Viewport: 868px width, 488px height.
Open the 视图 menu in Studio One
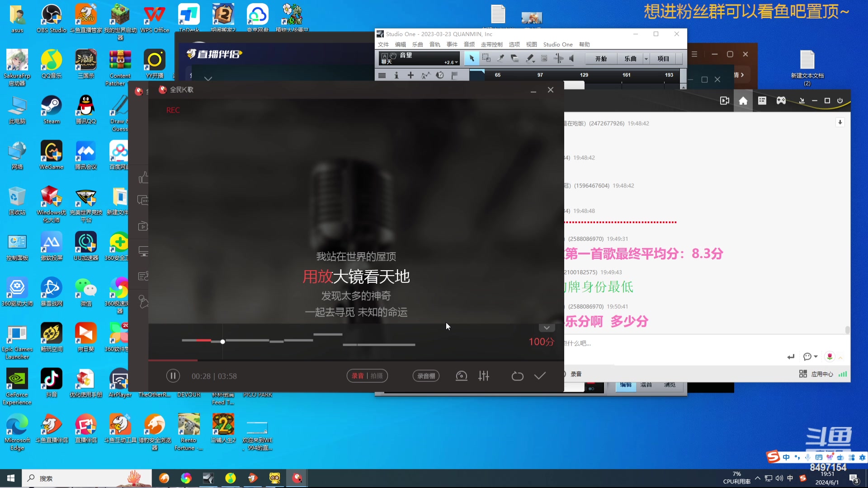(x=532, y=44)
